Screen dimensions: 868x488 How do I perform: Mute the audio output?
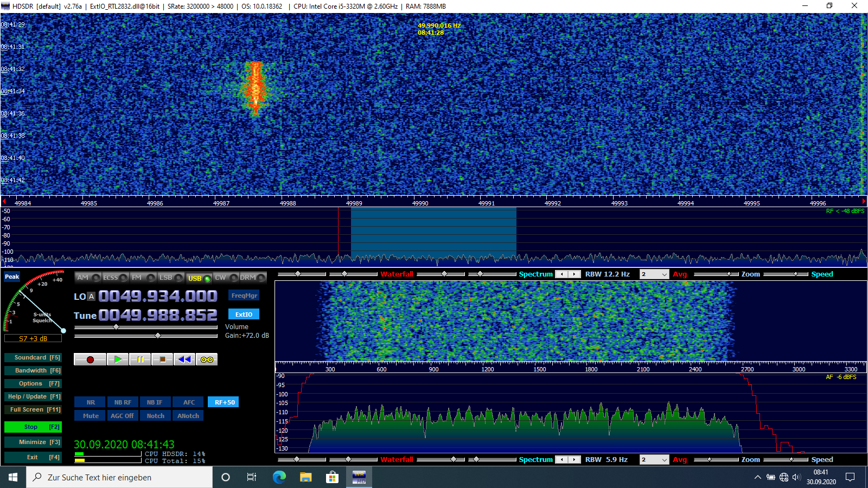tap(90, 416)
